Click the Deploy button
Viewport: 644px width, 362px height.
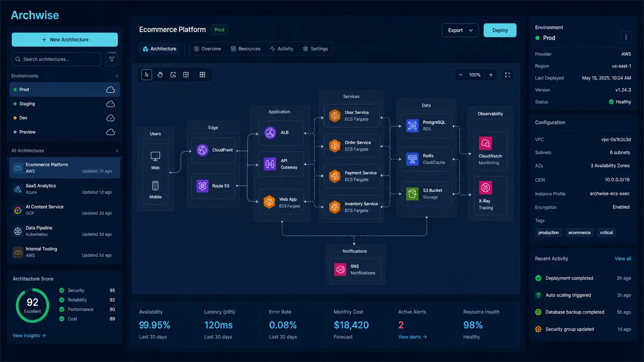click(x=500, y=31)
